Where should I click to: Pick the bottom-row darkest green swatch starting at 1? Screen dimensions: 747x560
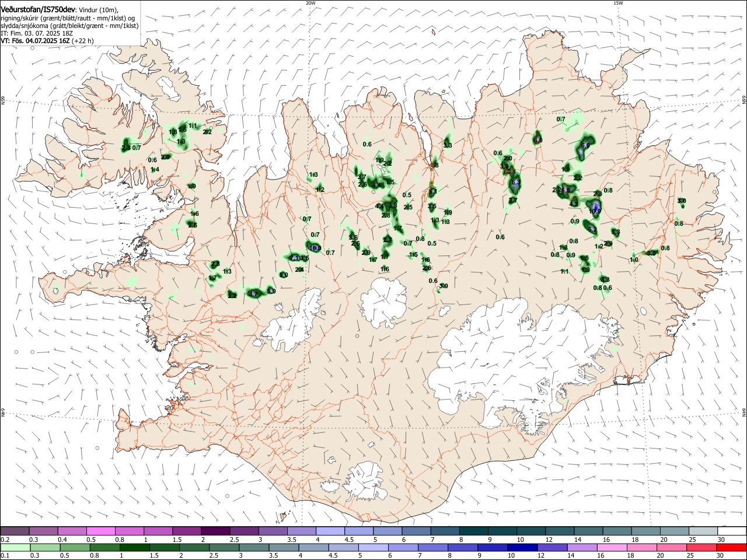coord(134,547)
